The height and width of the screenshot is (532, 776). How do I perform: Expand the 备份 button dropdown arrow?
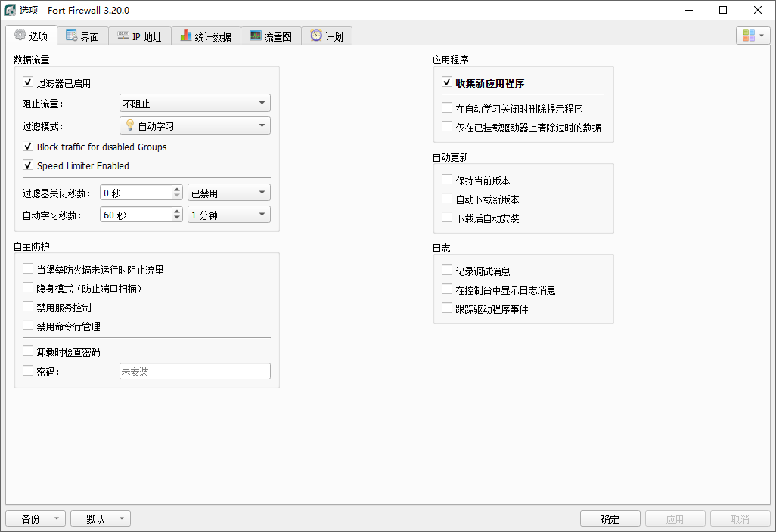tap(57, 518)
